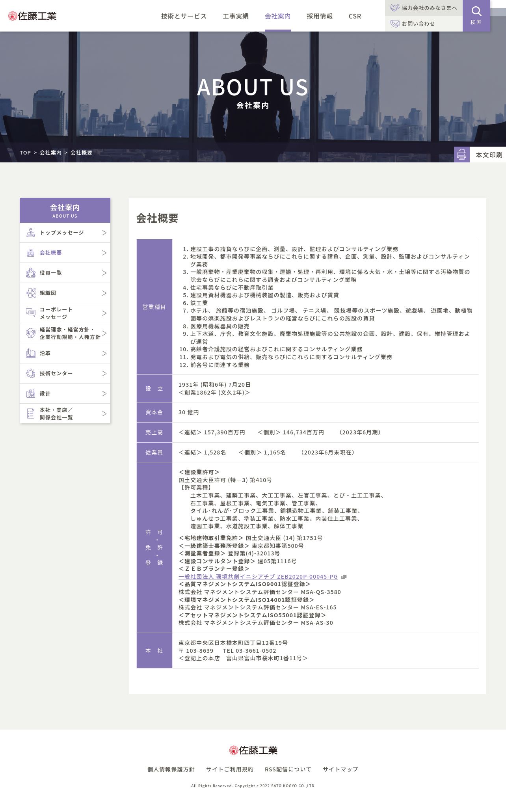
Task: Click the copyright notice in the footer
Action: (253, 786)
